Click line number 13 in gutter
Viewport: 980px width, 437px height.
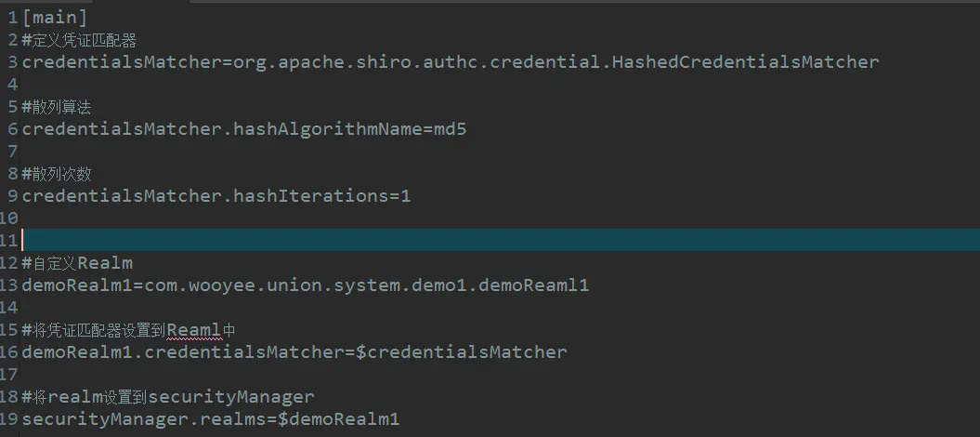(9, 285)
